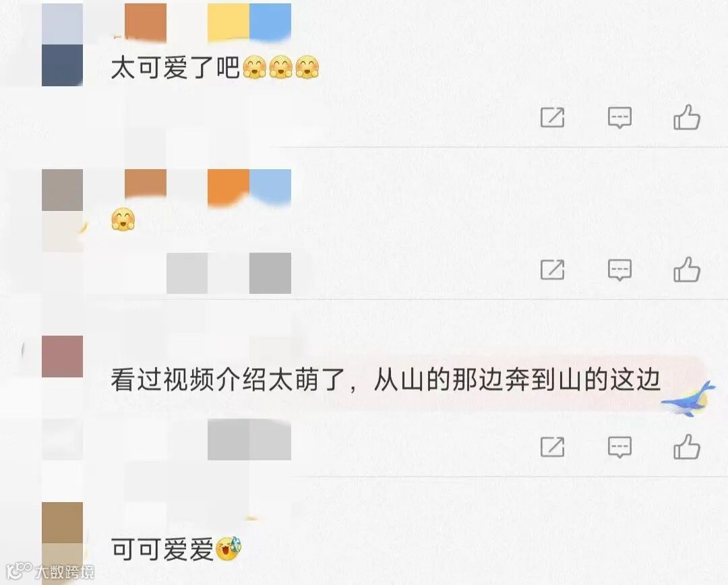The width and height of the screenshot is (728, 585).
Task: Open avatar of the hug-emoji commenter
Action: pyautogui.click(x=62, y=210)
